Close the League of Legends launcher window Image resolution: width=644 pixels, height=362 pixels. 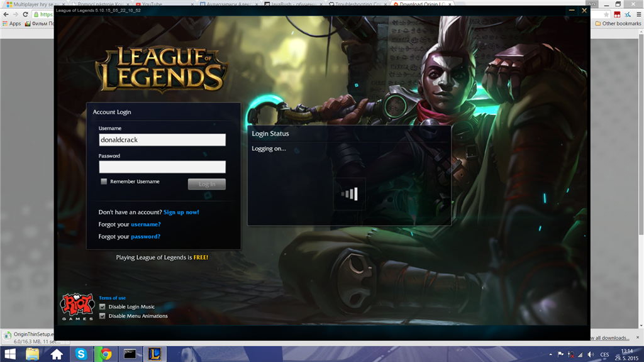[x=584, y=10]
